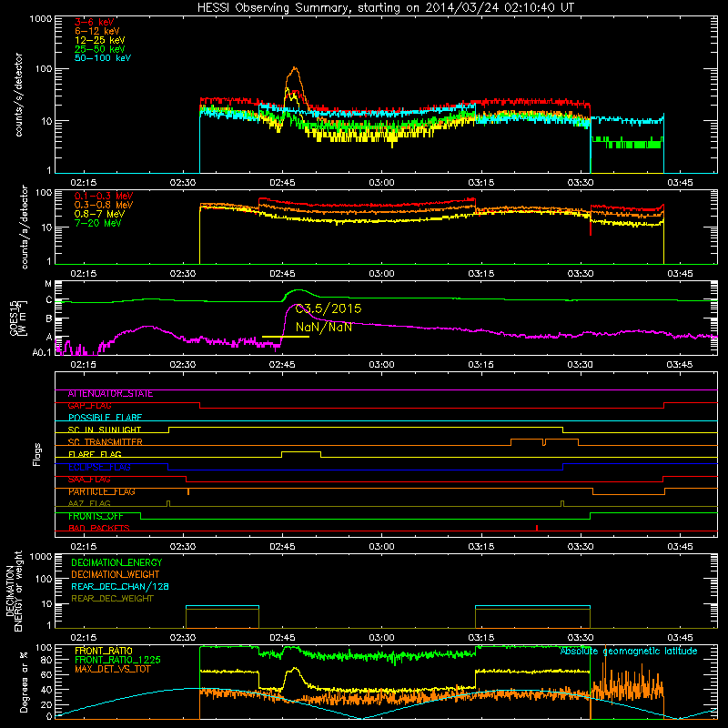728x728 pixels.
Task: Click the 03:45 time label under the GOES panel
Action: pyautogui.click(x=679, y=365)
